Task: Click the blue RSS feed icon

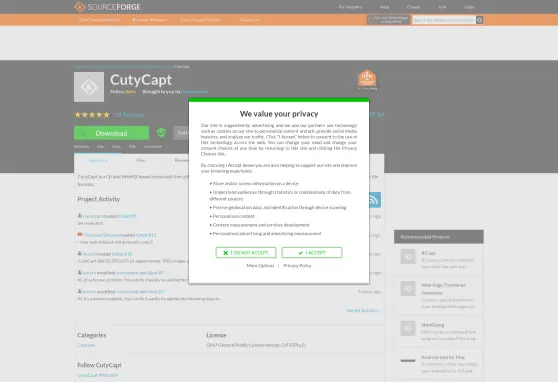Action: [374, 200]
